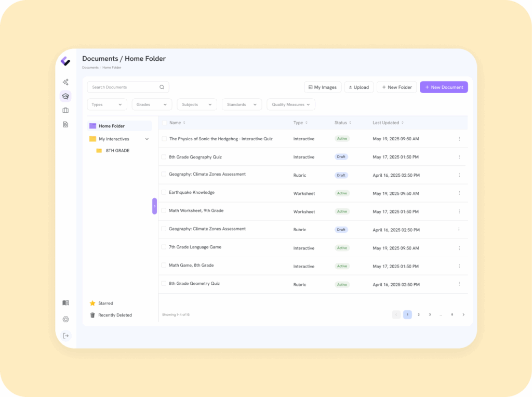
Task: Open the document icon in left sidebar
Action: [65, 125]
